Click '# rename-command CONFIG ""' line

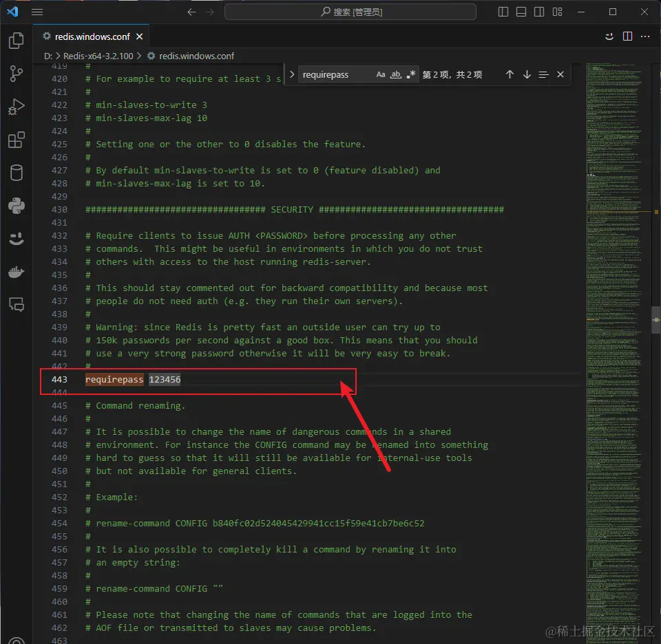point(154,588)
